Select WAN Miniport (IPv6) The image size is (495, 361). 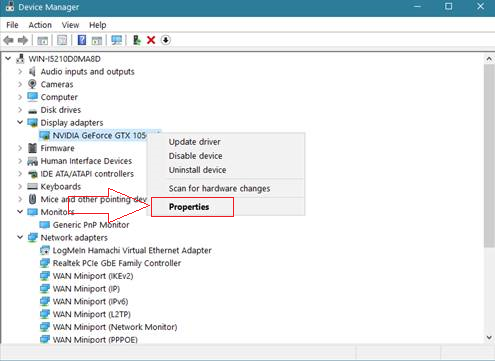pyautogui.click(x=90, y=301)
